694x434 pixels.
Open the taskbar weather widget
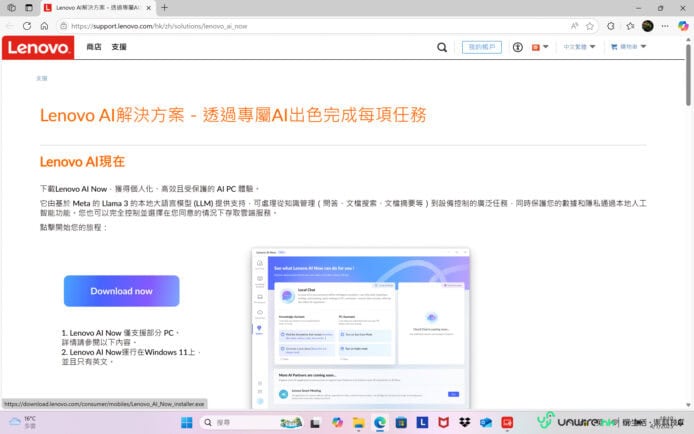point(23,422)
